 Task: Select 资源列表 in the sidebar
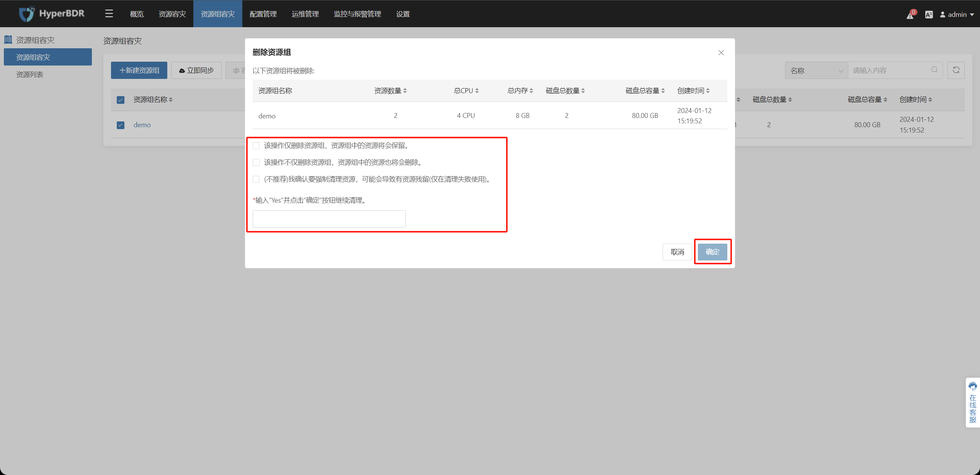pyautogui.click(x=30, y=75)
